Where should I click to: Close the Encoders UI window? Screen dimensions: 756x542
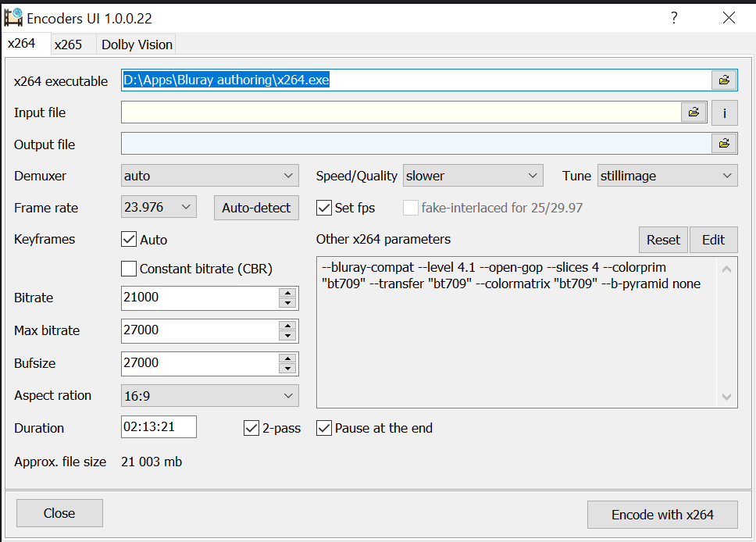point(729,18)
